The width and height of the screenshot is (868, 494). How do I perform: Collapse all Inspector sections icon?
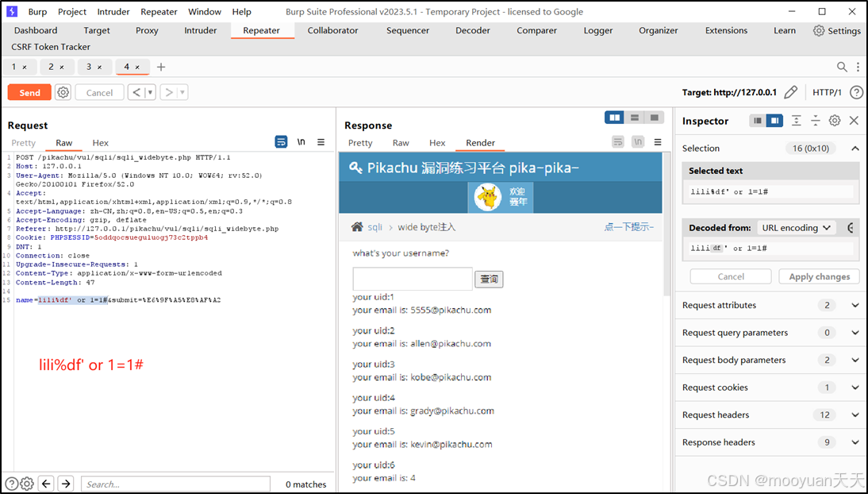click(x=816, y=120)
